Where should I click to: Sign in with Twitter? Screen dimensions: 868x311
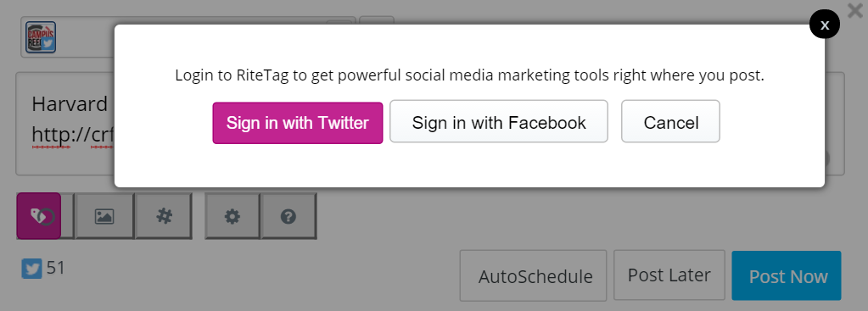tap(298, 123)
